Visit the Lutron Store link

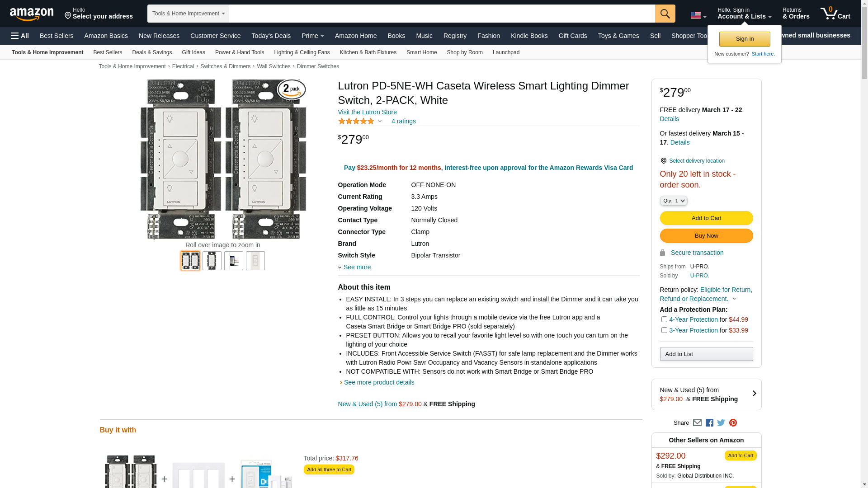367,112
